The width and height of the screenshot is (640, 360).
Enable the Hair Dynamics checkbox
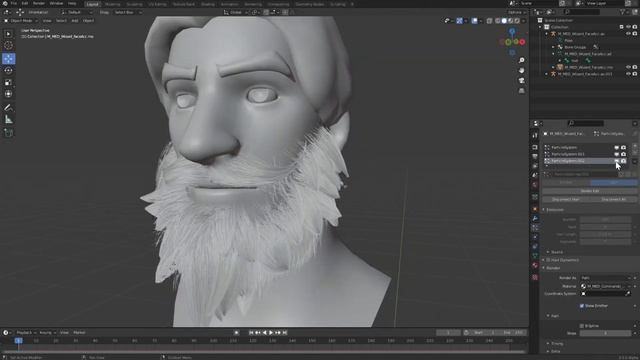click(548, 260)
